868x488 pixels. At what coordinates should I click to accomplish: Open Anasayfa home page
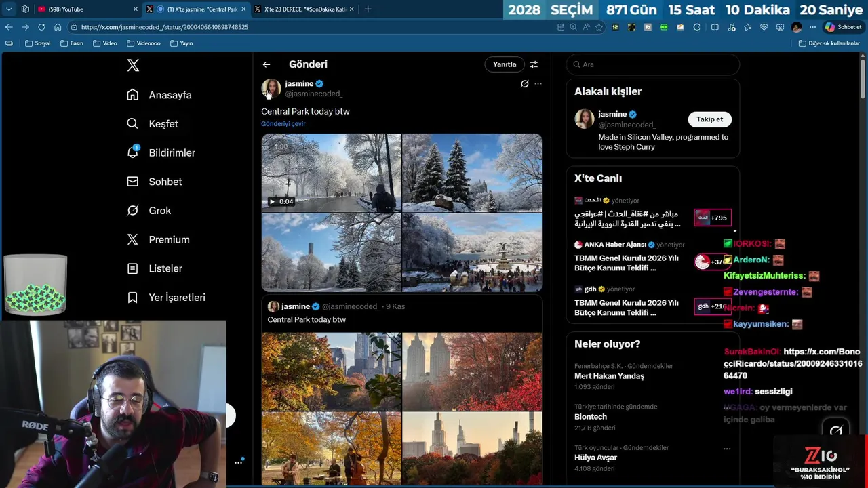click(x=159, y=95)
